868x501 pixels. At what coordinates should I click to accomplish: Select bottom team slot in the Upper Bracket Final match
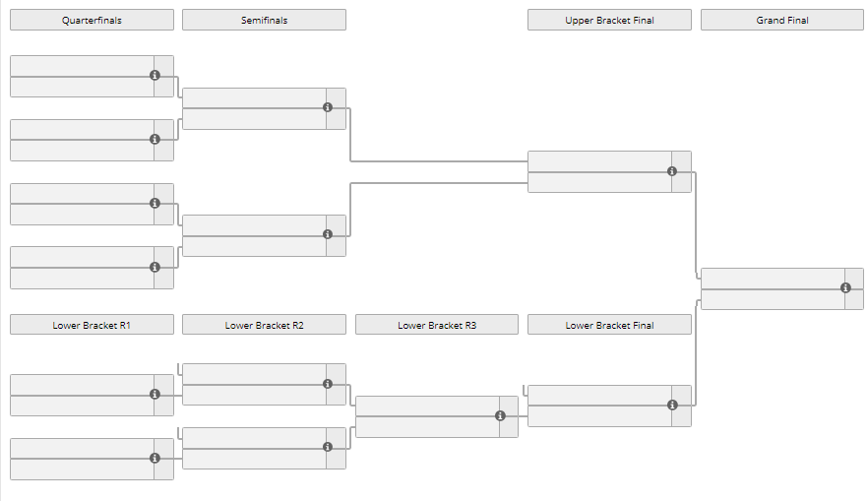click(x=598, y=182)
